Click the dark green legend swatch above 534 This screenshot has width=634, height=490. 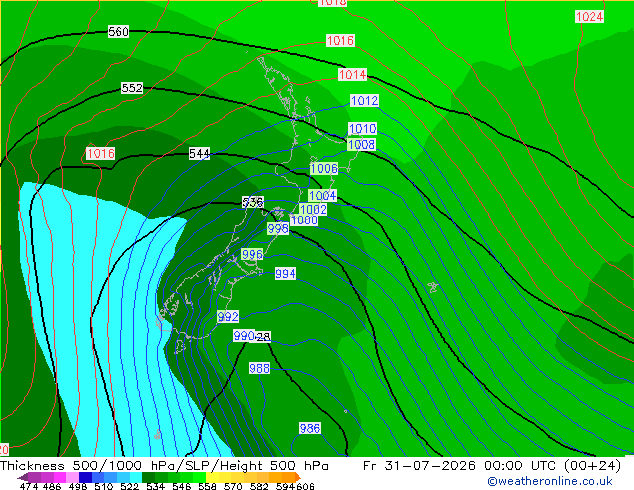(148, 477)
